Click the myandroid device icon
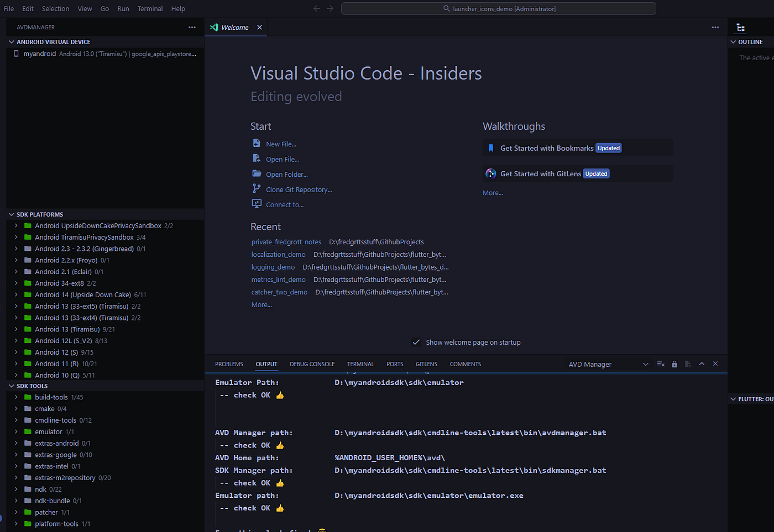Viewport: 774px width, 532px height. click(x=16, y=54)
